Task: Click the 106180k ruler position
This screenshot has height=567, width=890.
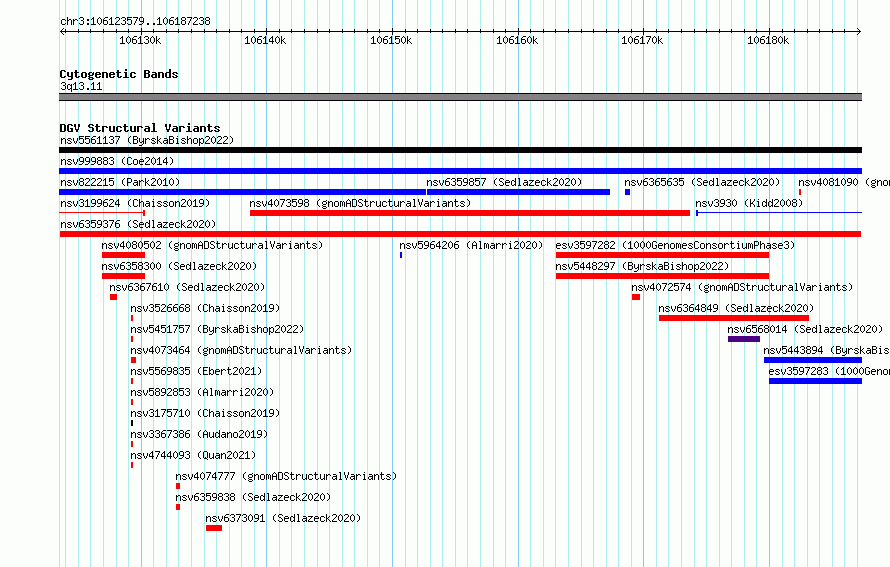Action: 768,40
